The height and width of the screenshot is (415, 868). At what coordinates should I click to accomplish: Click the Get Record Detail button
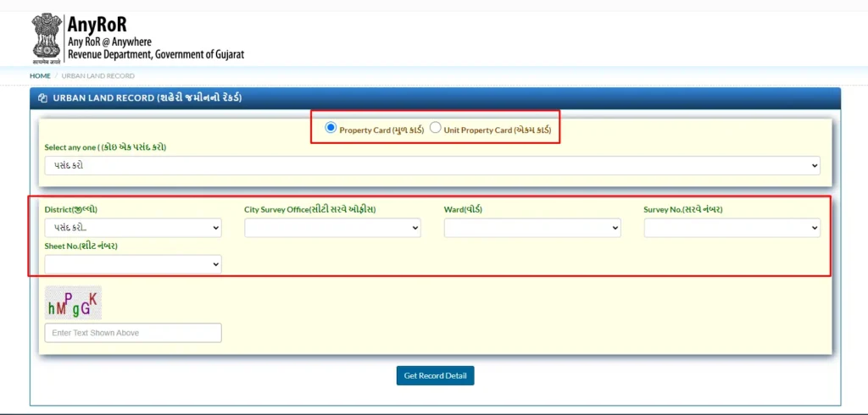tap(435, 376)
